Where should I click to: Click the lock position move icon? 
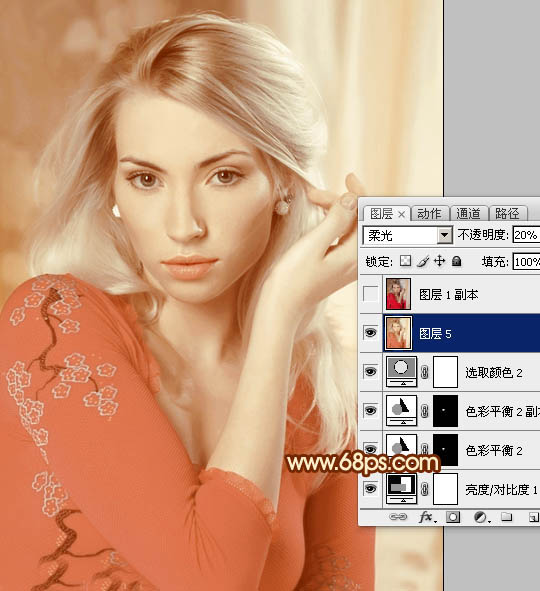(439, 261)
